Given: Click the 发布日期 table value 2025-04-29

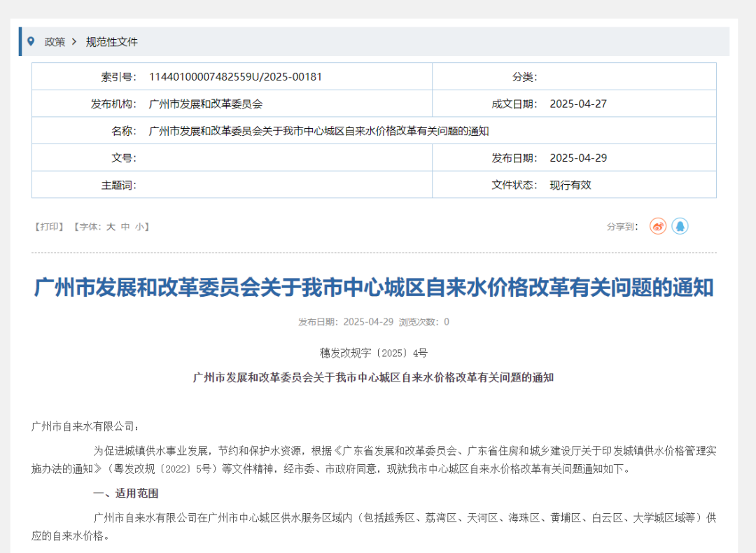Looking at the screenshot, I should click(x=578, y=157).
